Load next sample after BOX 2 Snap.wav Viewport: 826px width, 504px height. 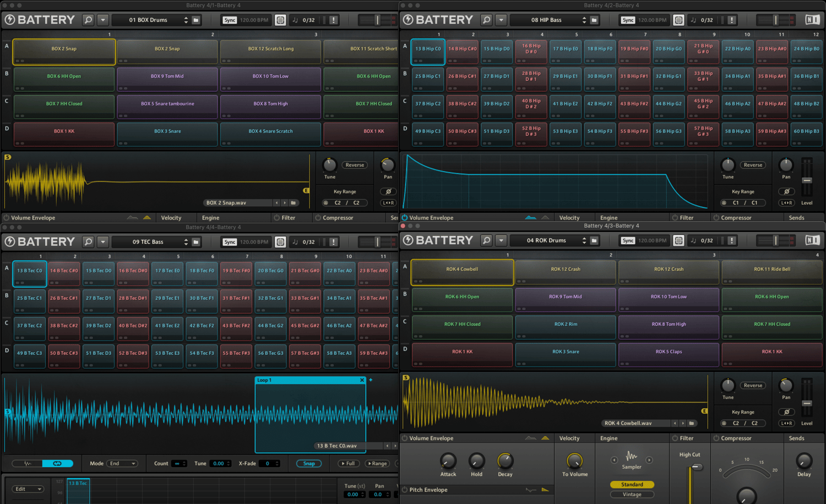click(x=285, y=203)
